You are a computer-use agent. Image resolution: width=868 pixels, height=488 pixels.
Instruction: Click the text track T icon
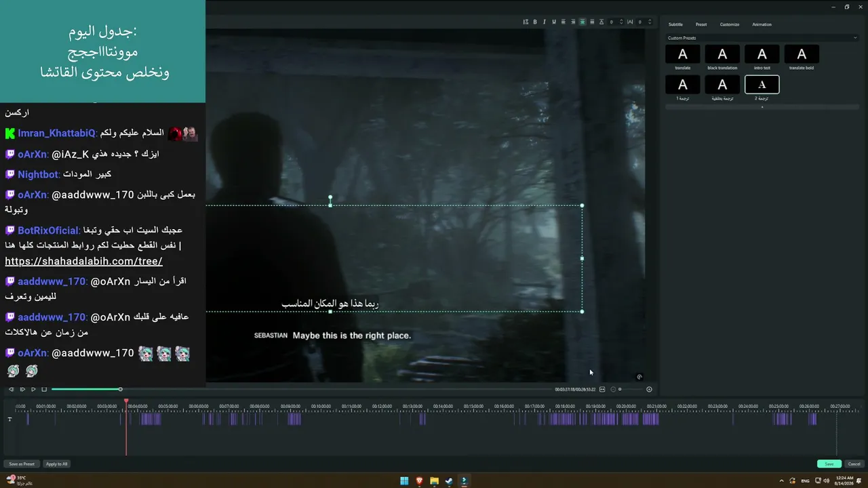[x=9, y=419]
